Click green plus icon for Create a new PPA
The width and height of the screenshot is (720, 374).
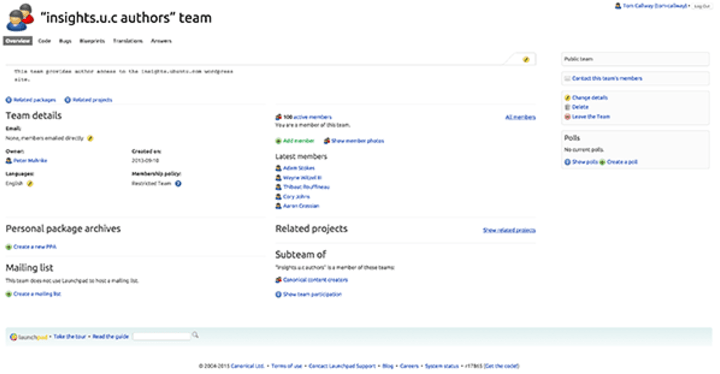9,247
